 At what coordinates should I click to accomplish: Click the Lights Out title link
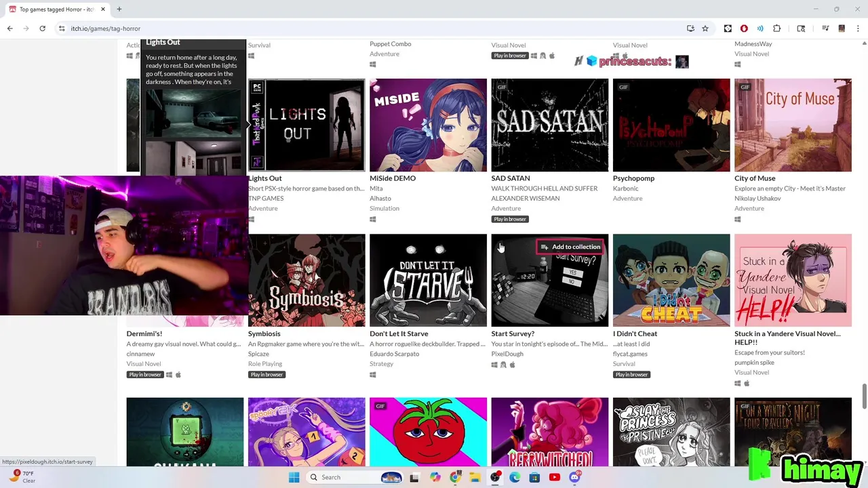265,178
